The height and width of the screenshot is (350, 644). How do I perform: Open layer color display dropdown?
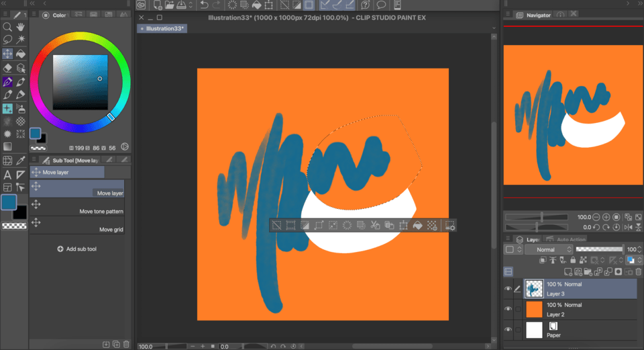click(634, 260)
